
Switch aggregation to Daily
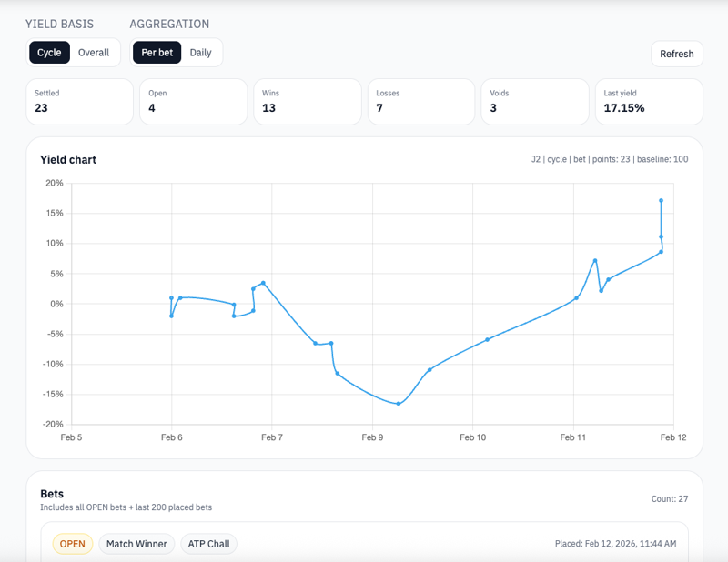pos(200,53)
